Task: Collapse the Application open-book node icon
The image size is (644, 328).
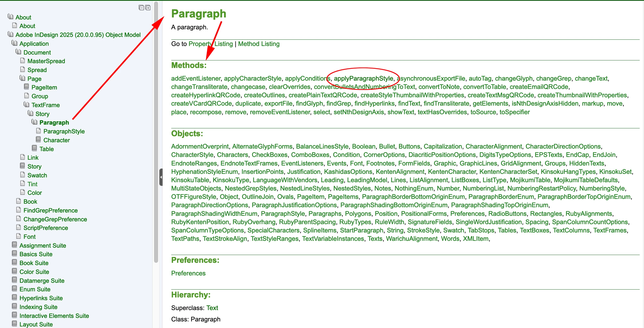Action: (x=14, y=43)
